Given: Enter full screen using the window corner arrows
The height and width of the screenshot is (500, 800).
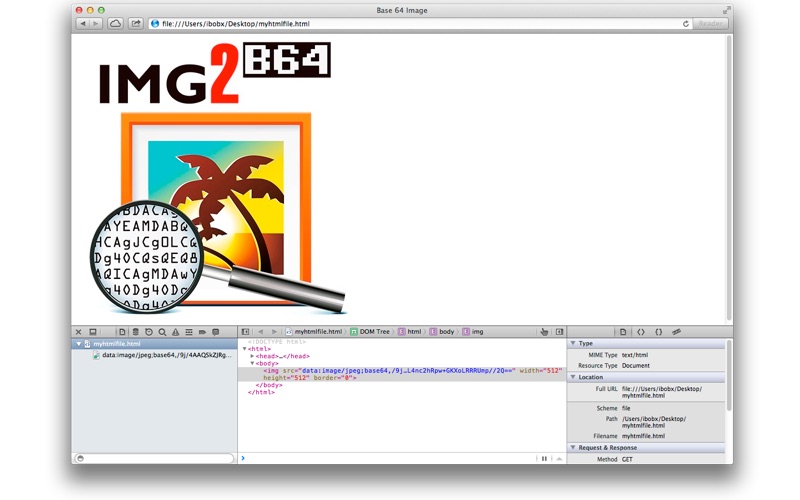Looking at the screenshot, I should tap(726, 10).
